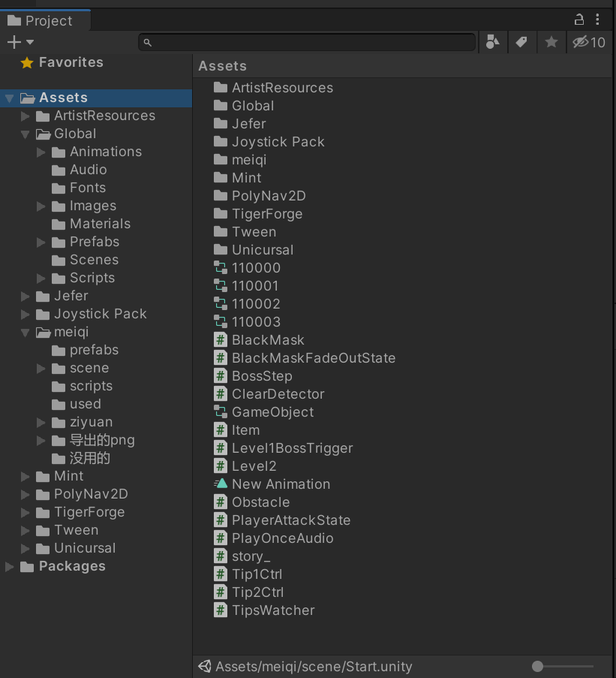The width and height of the screenshot is (616, 678).
Task: Click the plus create asset button
Action: pos(14,42)
